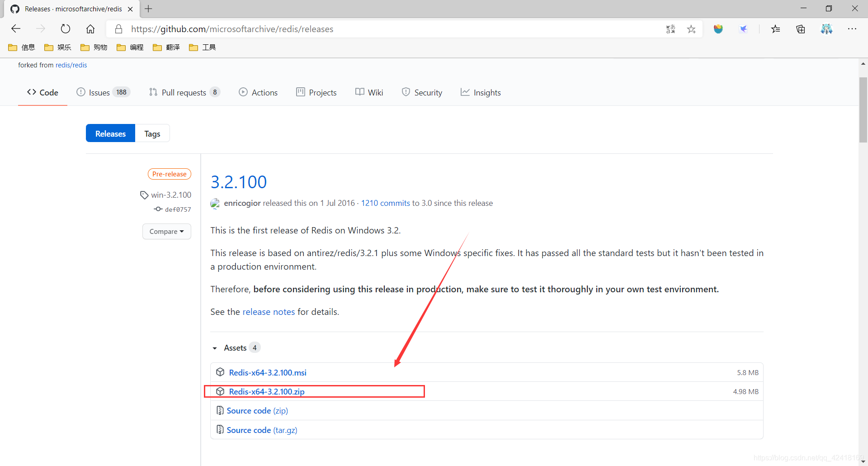This screenshot has height=466, width=868.
Task: Add page to favorites star icon
Action: point(691,29)
